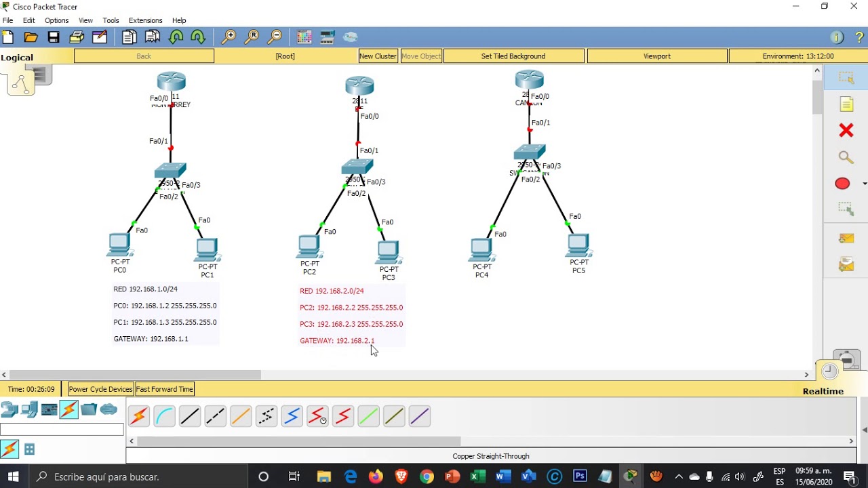Select Serial DCE cable with clock

(317, 416)
